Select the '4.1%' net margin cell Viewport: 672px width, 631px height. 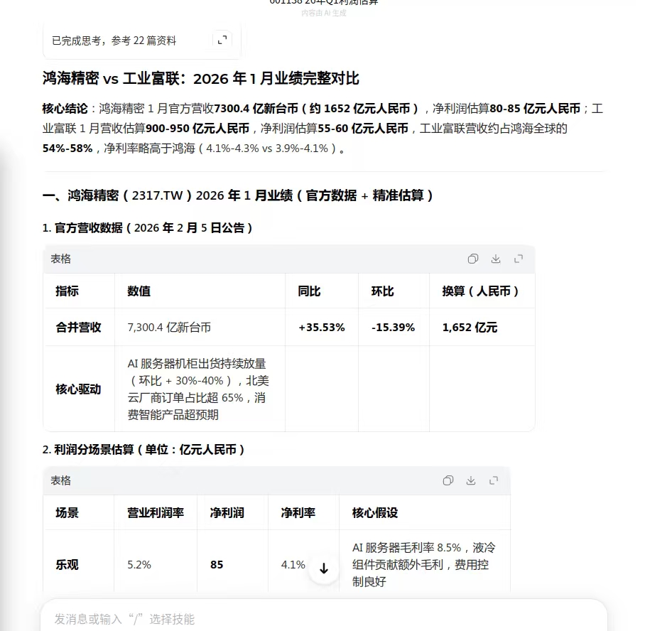point(293,564)
